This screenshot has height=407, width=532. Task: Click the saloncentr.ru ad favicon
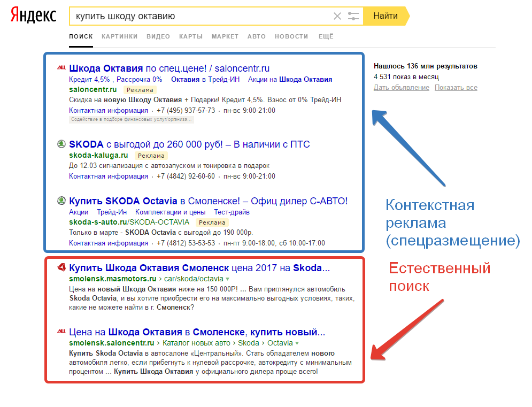pyautogui.click(x=61, y=68)
